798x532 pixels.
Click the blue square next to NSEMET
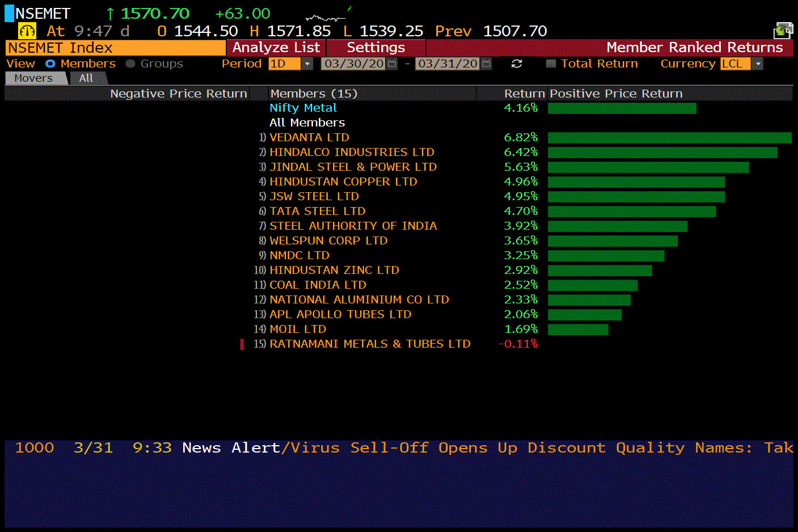[9, 13]
